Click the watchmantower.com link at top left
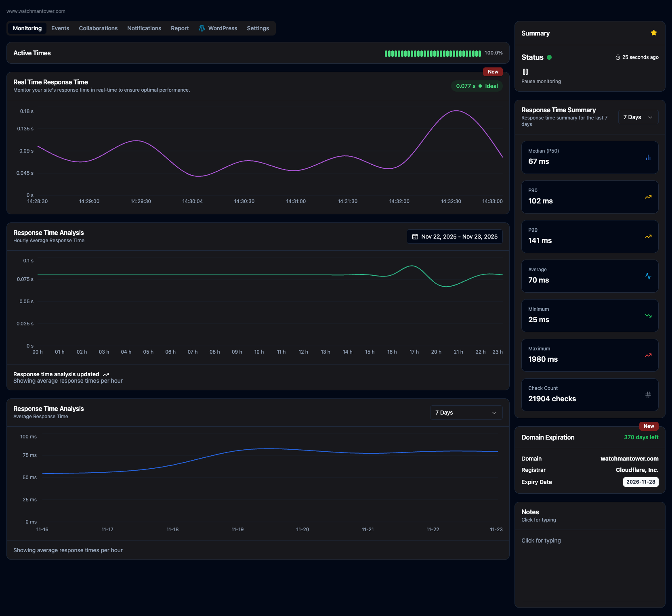Viewport: 672px width, 616px height. [x=36, y=11]
